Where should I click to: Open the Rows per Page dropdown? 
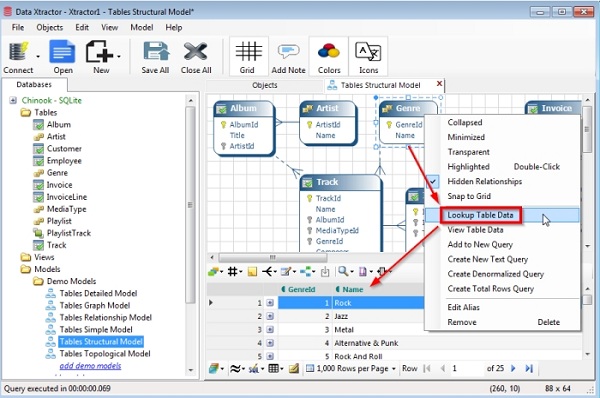click(x=351, y=369)
